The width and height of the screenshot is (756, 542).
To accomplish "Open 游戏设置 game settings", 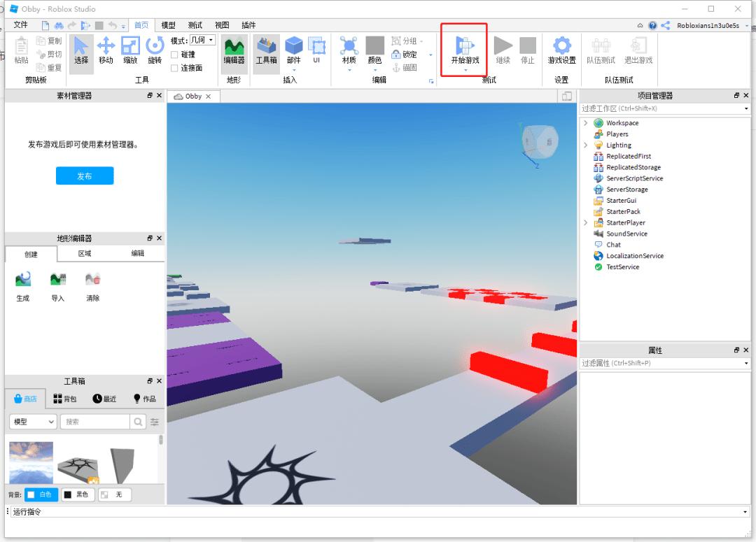I will click(x=561, y=50).
